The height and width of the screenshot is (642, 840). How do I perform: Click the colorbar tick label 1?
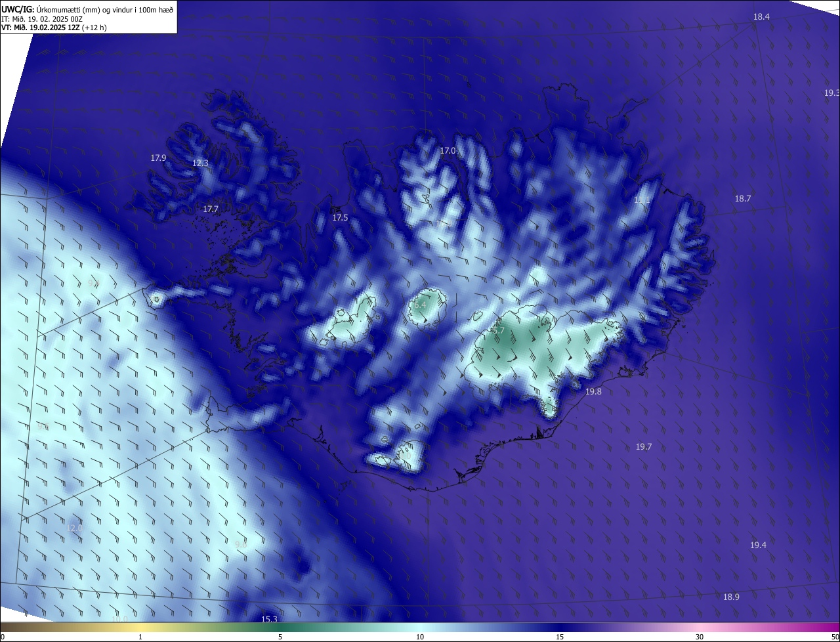(x=140, y=637)
